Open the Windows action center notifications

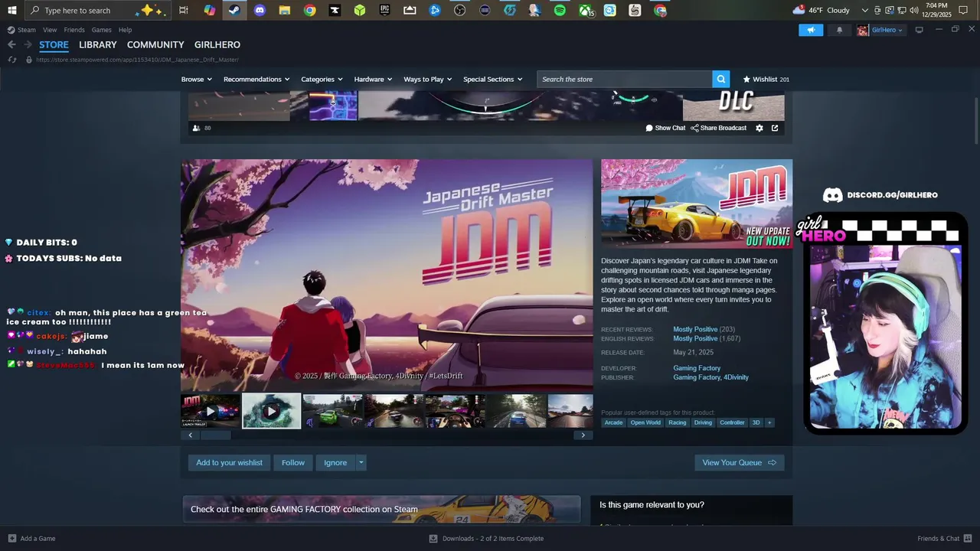click(963, 10)
